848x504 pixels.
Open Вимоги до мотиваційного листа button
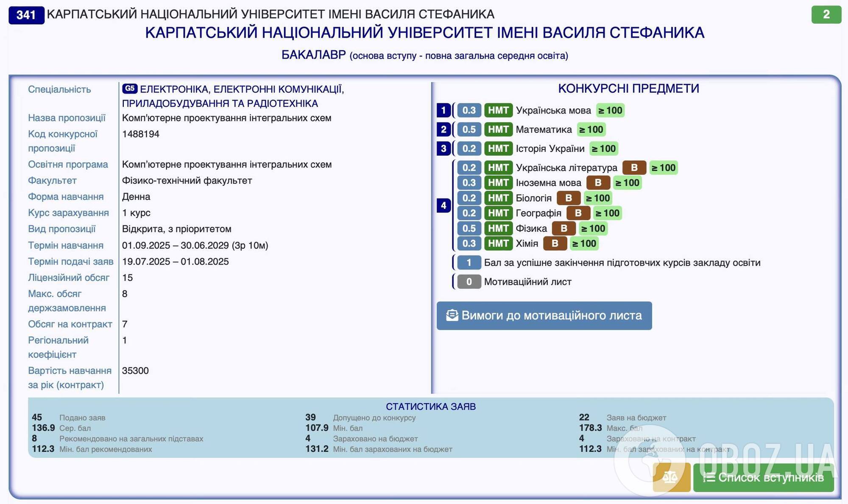(x=544, y=316)
